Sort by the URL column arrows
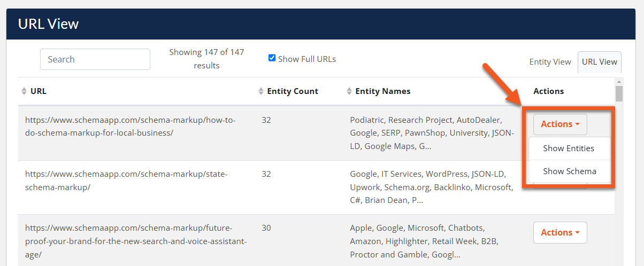This screenshot has height=266, width=644. [x=24, y=91]
